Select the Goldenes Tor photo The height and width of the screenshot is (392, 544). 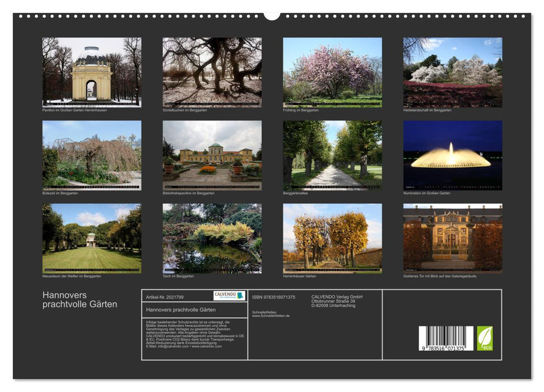point(452,238)
